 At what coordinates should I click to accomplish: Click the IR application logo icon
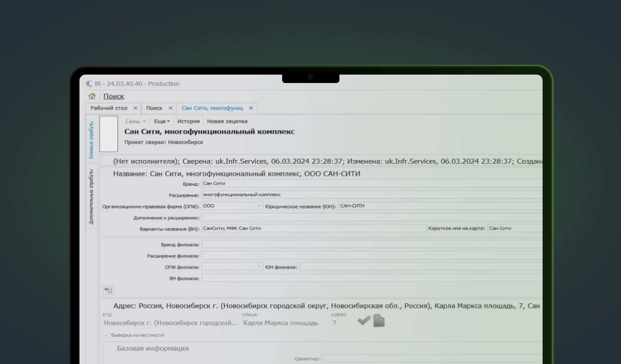click(x=89, y=84)
